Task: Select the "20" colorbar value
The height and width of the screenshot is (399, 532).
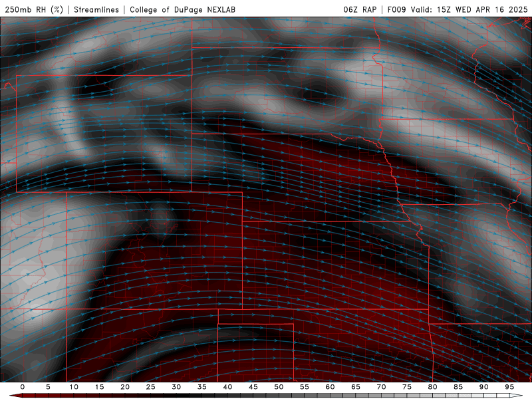Action: (x=125, y=387)
